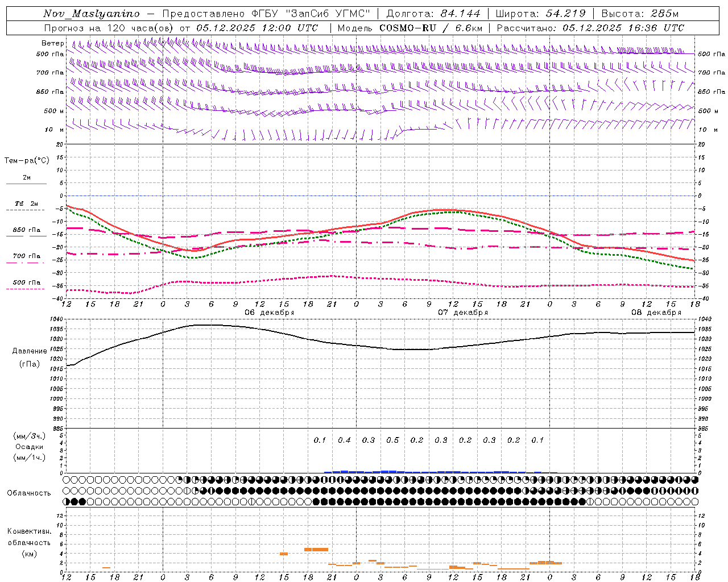Click the "Осадки" precipitation label
The height and width of the screenshot is (582, 728).
[30, 447]
